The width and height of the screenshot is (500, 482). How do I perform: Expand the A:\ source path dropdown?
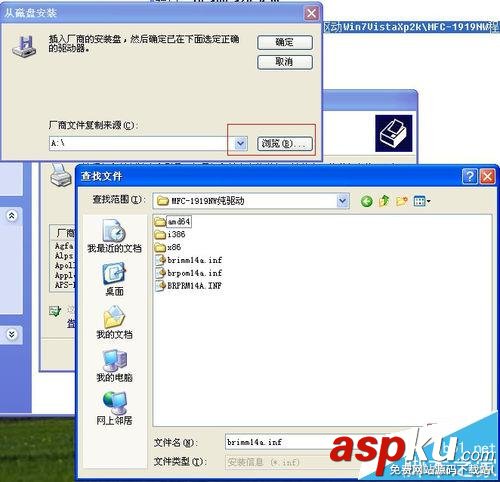(x=240, y=144)
